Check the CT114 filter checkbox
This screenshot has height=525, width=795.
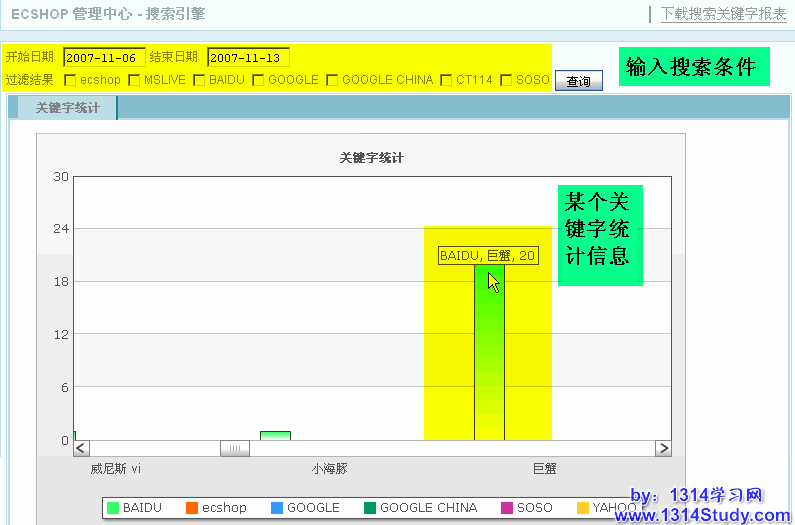tap(446, 80)
